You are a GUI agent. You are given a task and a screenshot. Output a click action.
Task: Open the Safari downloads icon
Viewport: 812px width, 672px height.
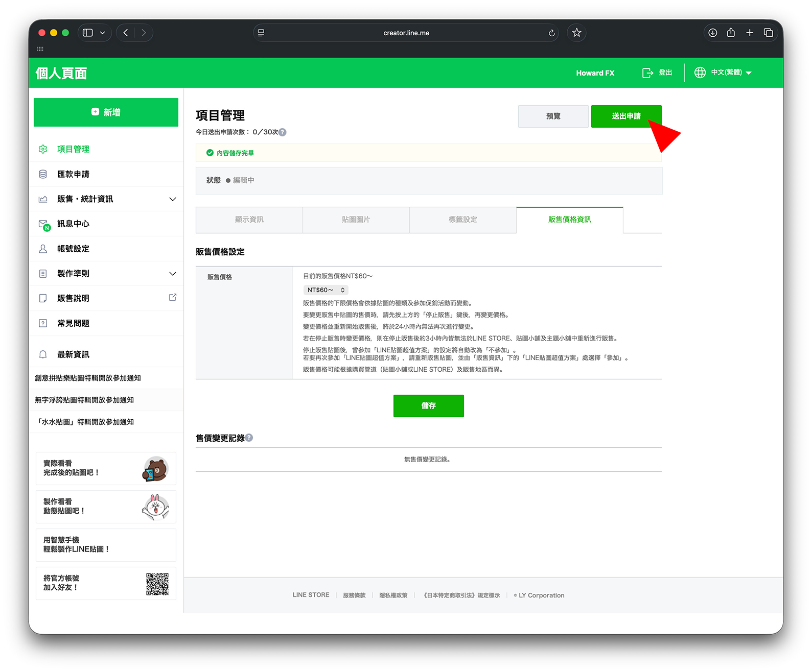[x=712, y=33]
